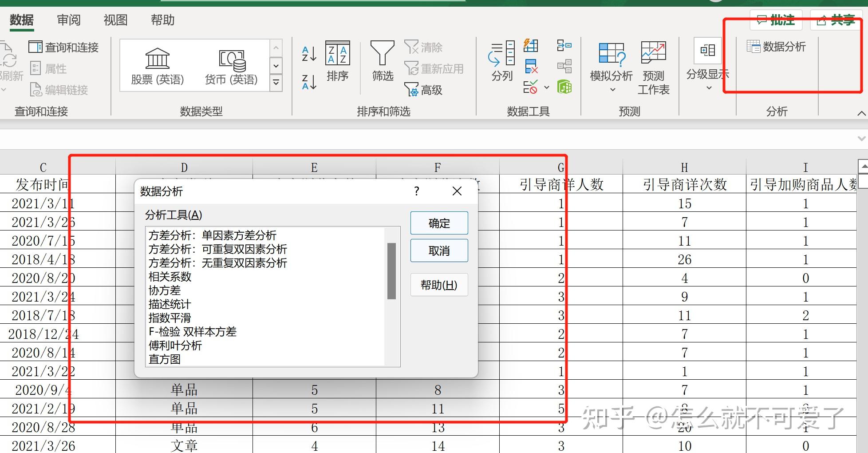Click the 快速填充 flash fill icon
The height and width of the screenshot is (453, 868).
pos(531,46)
